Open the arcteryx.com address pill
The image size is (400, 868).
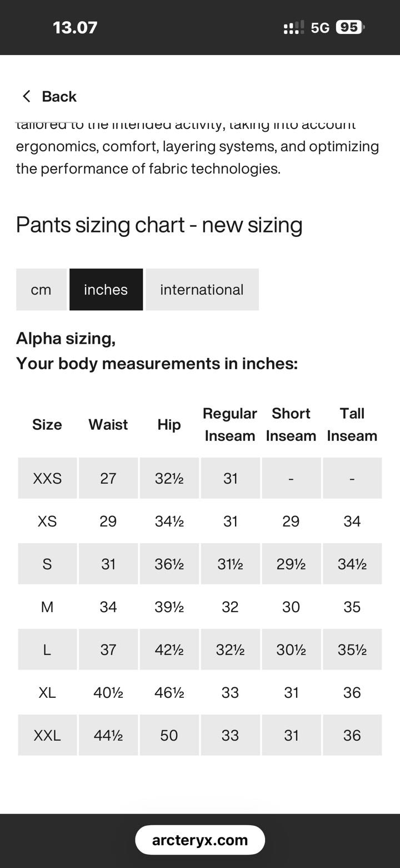200,840
